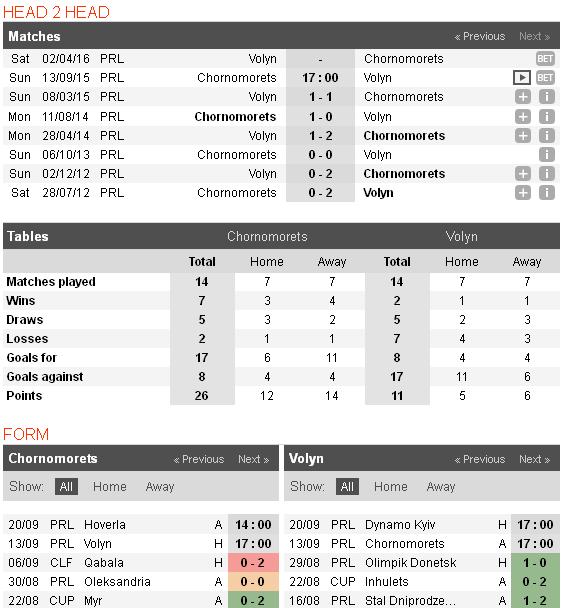Open info icon for 06/10/13 match
Image resolution: width=563 pixels, height=608 pixels.
pyautogui.click(x=547, y=154)
